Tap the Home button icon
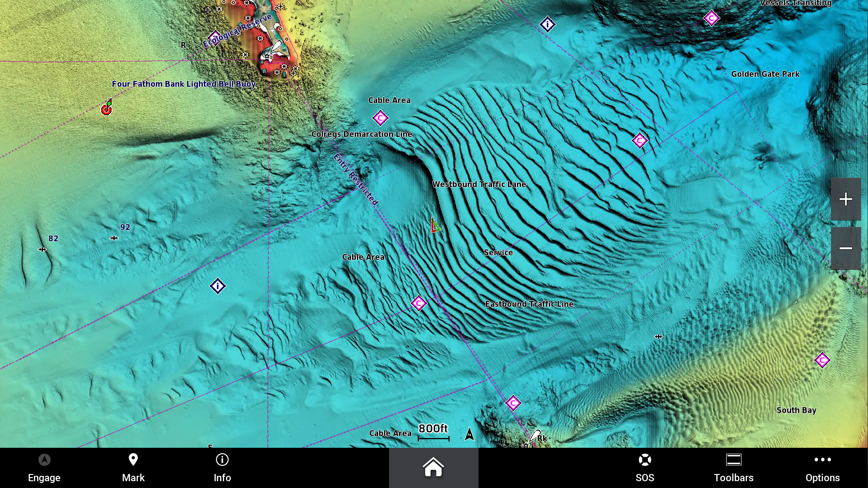868x488 pixels. pyautogui.click(x=434, y=468)
